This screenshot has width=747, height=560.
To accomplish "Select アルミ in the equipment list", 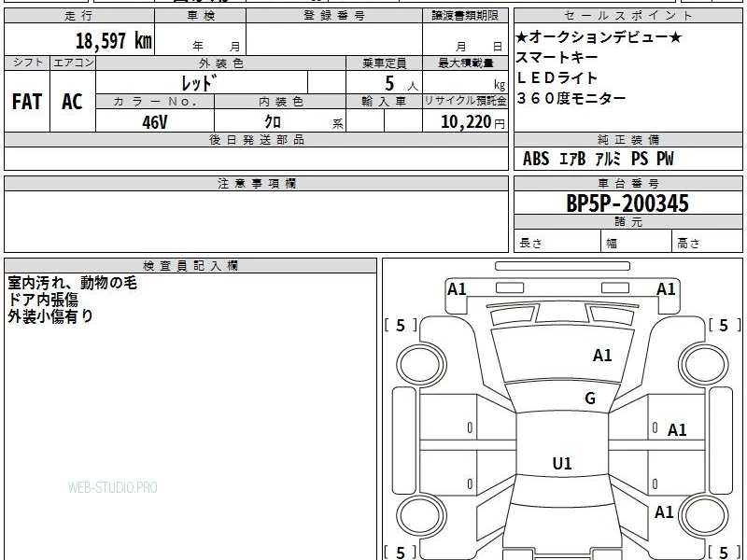I will tap(608, 159).
